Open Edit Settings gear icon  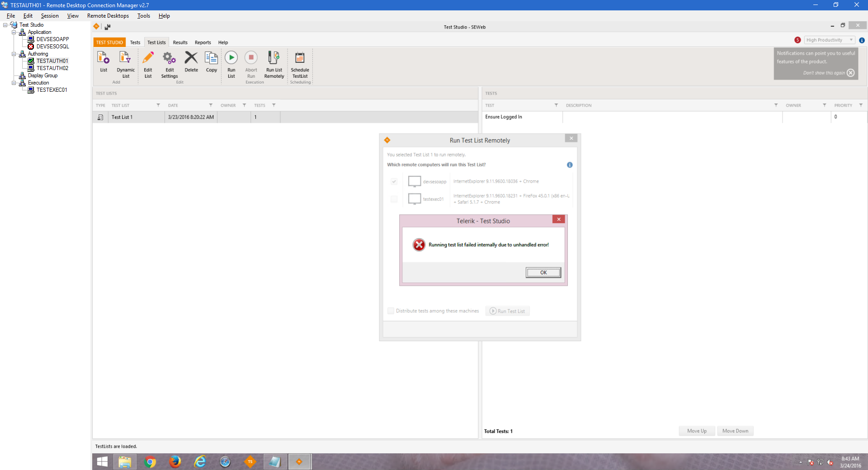point(170,58)
